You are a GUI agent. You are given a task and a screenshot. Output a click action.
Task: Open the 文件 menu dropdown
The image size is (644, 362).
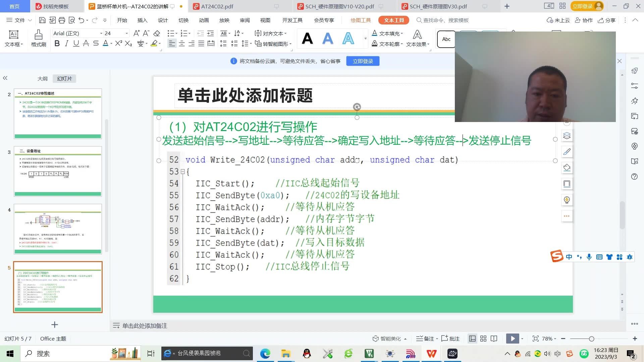point(19,20)
